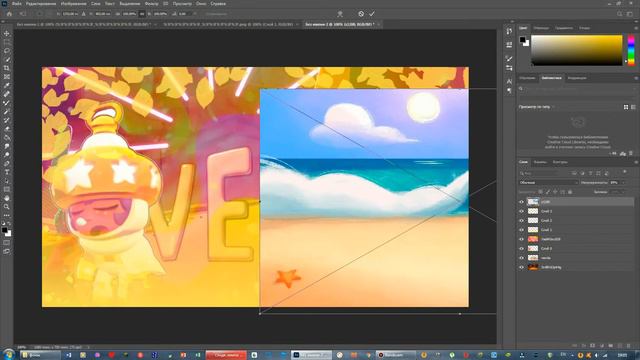Switch libraries to list view
The image size is (640, 360).
[x=633, y=107]
